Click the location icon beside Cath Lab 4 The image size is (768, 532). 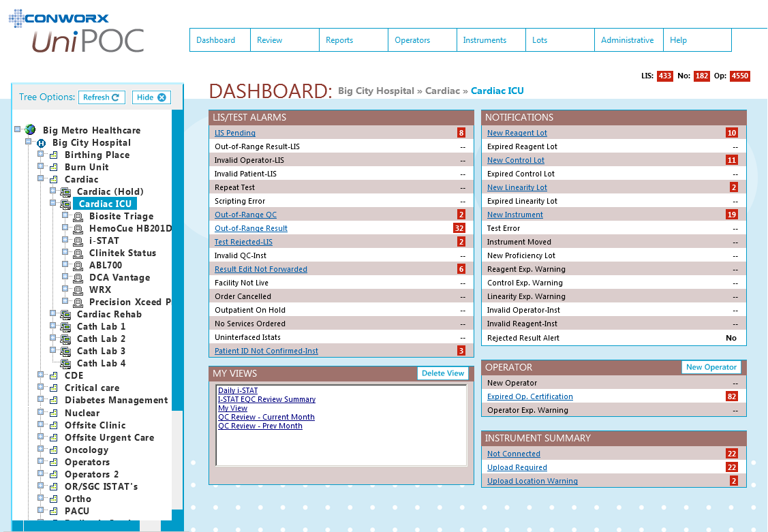[x=65, y=363]
